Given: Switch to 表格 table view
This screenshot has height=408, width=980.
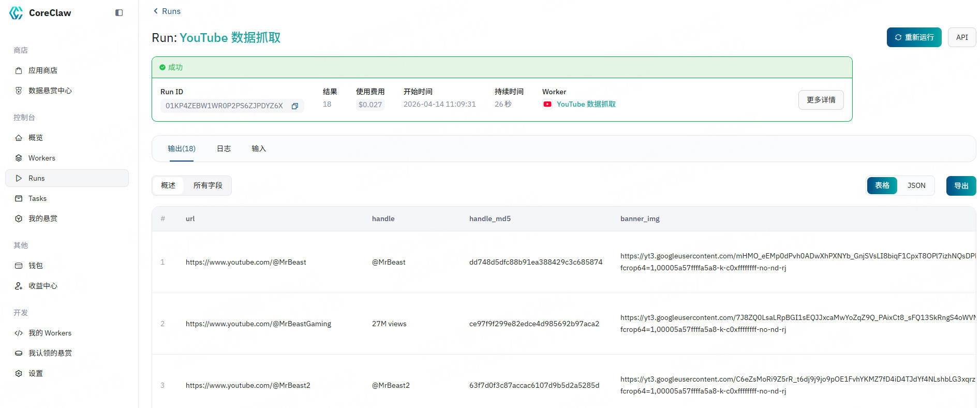Looking at the screenshot, I should 882,185.
